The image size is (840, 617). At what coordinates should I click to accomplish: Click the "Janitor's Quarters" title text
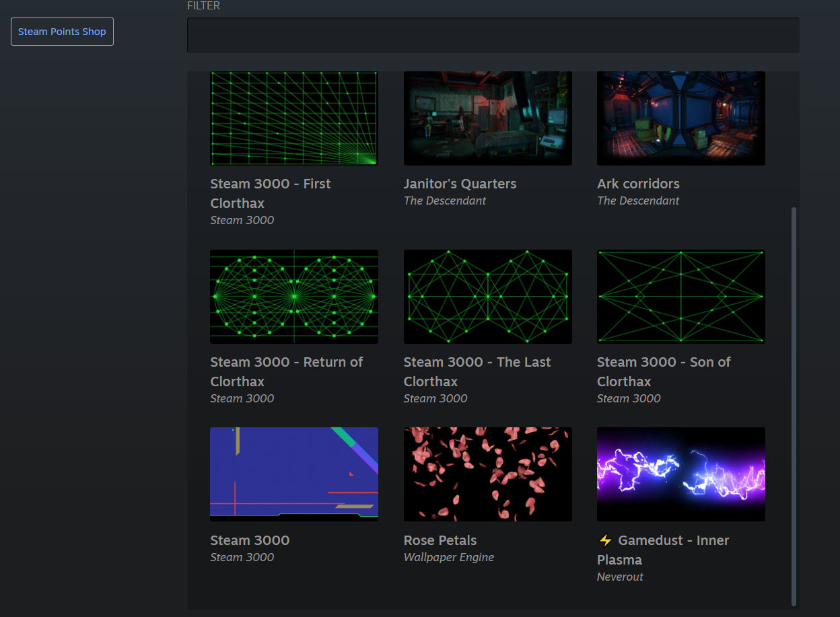[460, 184]
